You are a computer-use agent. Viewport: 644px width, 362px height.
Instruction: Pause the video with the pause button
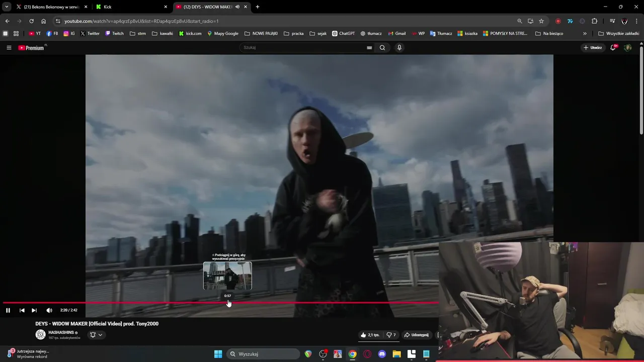(8, 310)
